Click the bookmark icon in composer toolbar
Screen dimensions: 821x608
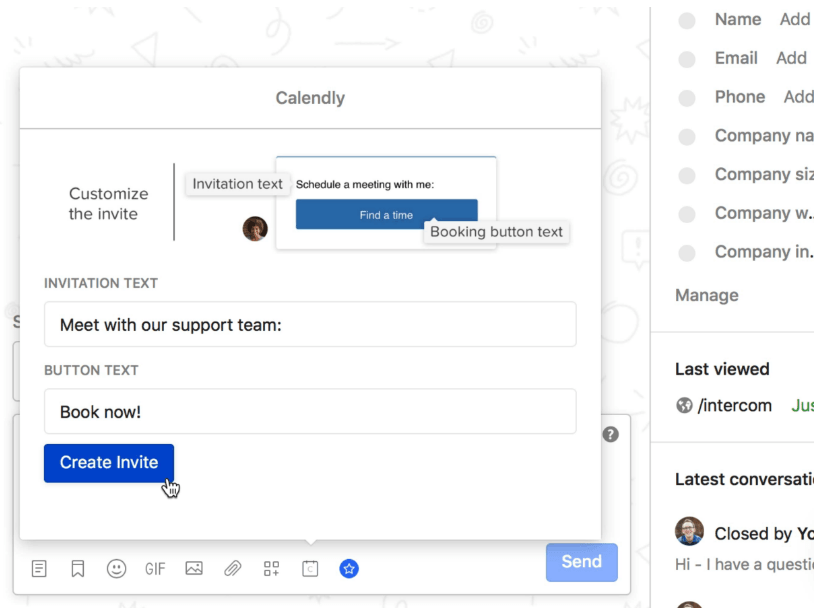click(77, 568)
